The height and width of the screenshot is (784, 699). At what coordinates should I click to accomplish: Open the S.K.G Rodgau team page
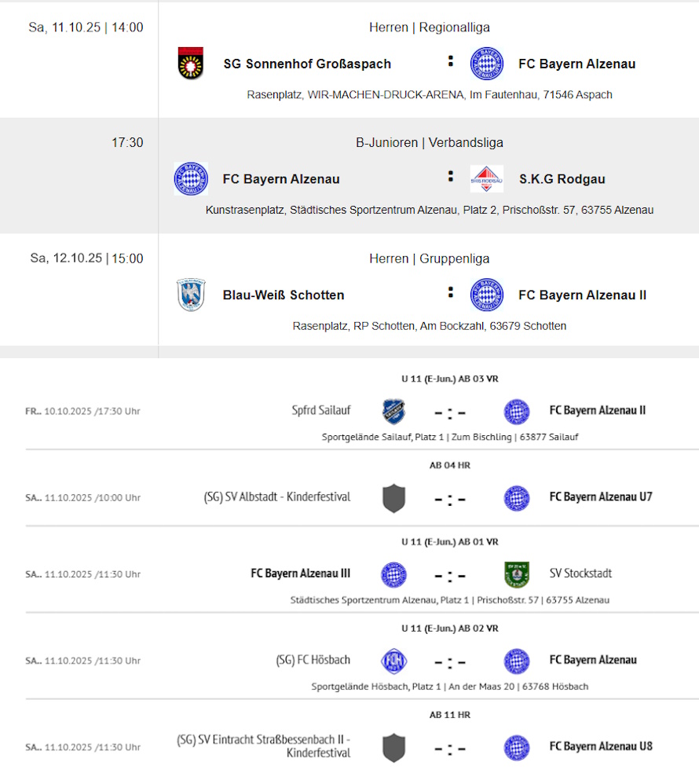coord(562,179)
